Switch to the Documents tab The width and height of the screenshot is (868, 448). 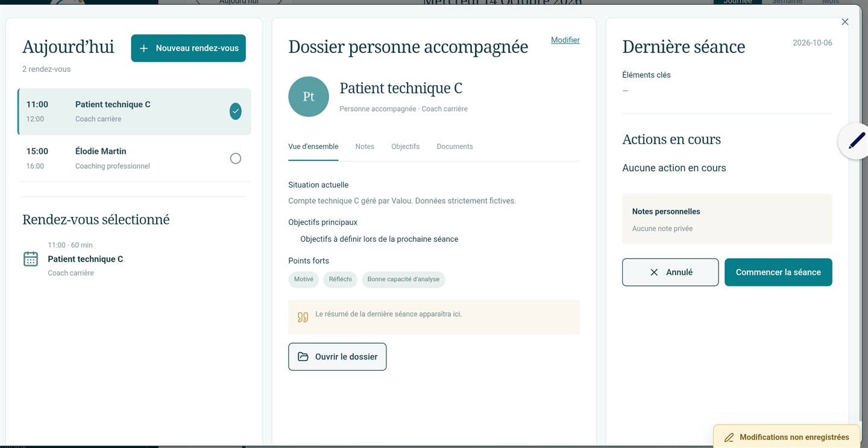coord(455,147)
